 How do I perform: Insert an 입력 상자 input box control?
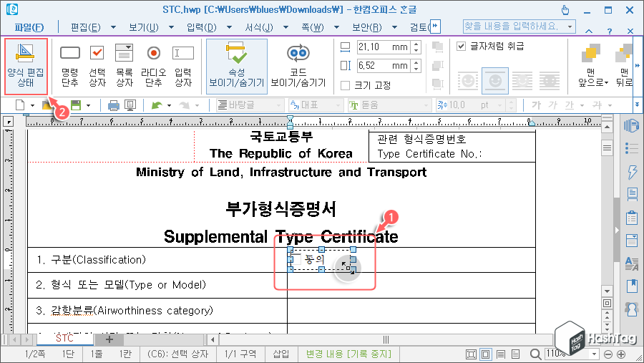tap(182, 66)
